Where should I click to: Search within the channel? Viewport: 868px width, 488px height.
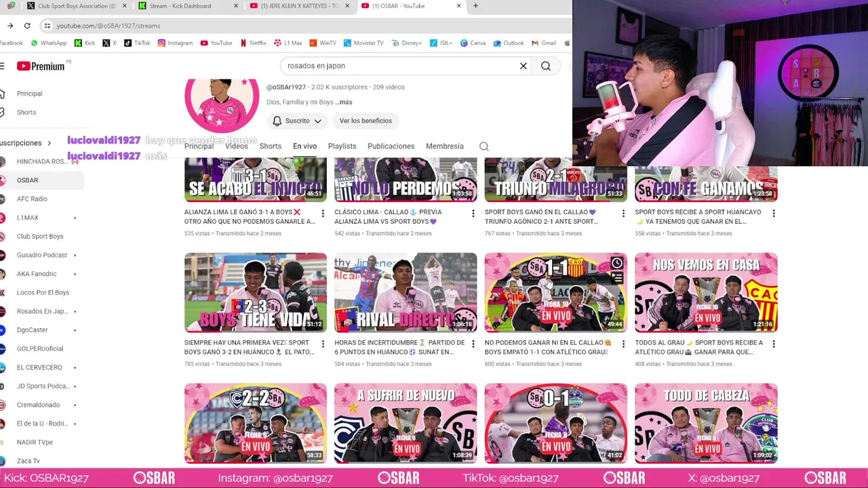[x=484, y=146]
